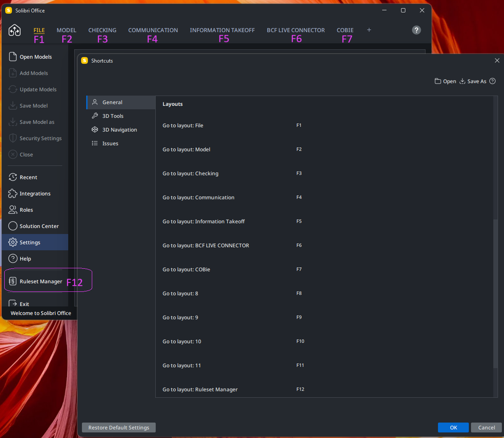Click 'Welcome to Solibri Office' status text
This screenshot has width=504, height=438.
point(41,313)
